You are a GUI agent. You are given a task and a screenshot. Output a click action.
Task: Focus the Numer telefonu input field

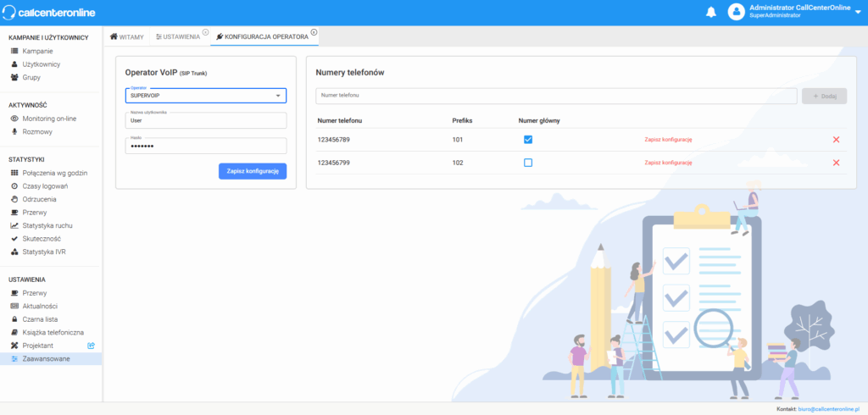pos(556,96)
